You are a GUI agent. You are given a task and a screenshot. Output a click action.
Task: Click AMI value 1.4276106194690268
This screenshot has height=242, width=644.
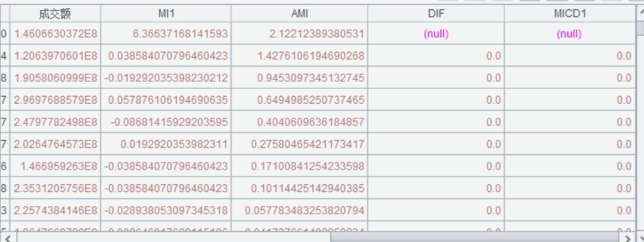pyautogui.click(x=300, y=56)
